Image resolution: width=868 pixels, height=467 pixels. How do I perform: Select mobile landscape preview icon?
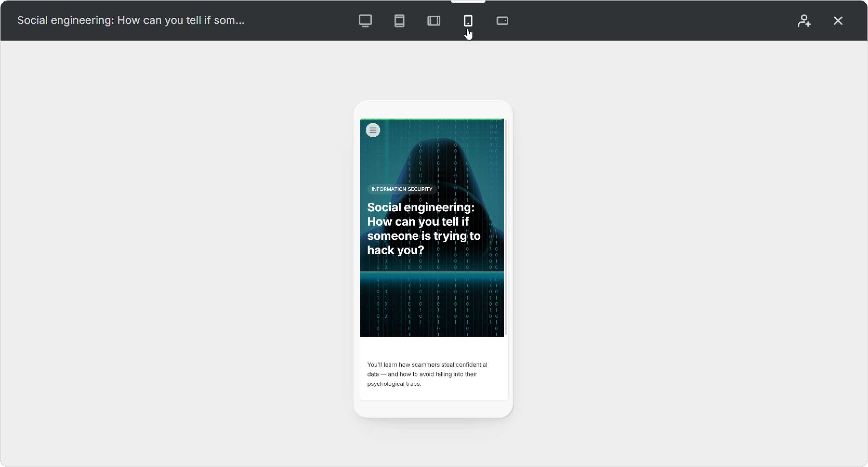pos(502,21)
